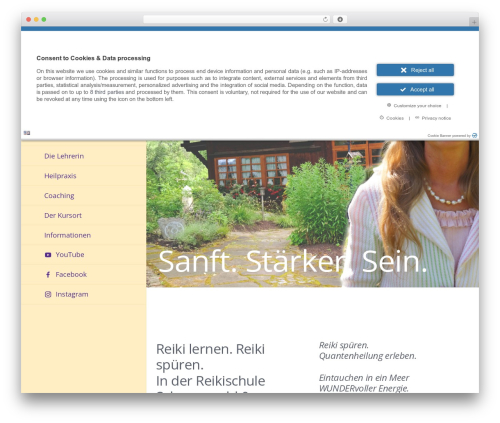Open Die Lehrerin menu item

(x=64, y=156)
